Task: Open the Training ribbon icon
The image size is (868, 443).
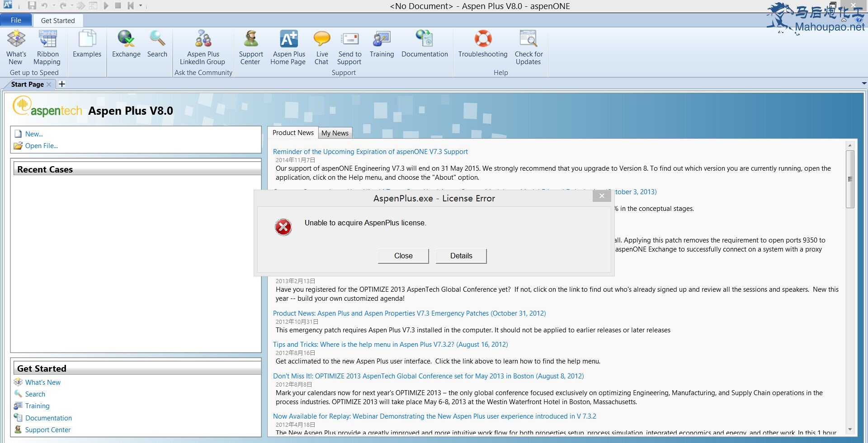Action: (382, 44)
